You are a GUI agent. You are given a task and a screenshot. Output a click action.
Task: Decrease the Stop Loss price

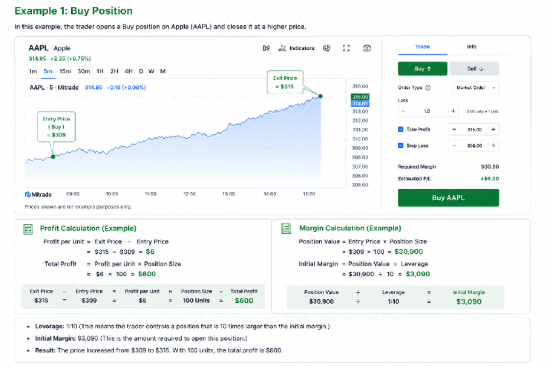(x=454, y=145)
